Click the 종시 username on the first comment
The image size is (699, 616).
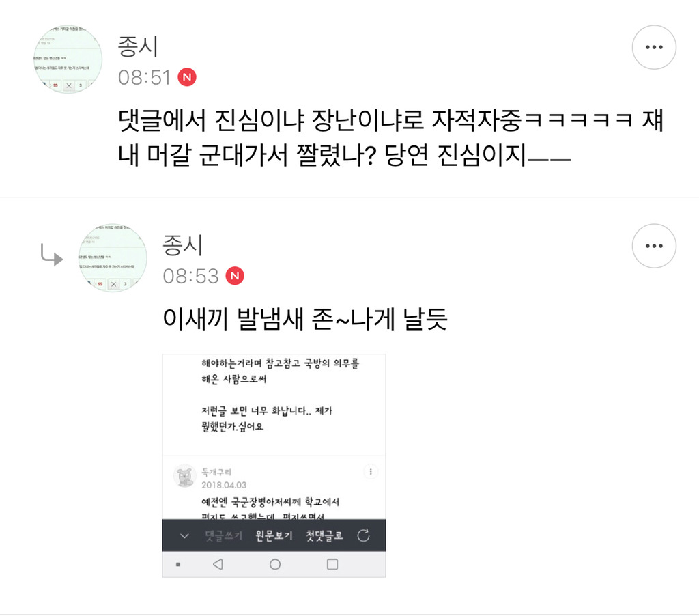click(x=138, y=46)
